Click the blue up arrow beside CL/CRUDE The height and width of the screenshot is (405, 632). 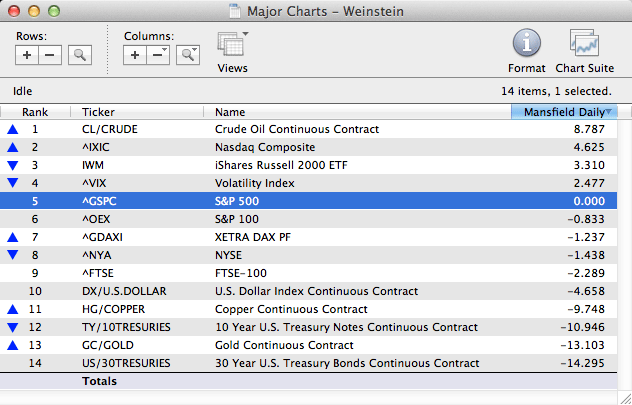point(12,129)
